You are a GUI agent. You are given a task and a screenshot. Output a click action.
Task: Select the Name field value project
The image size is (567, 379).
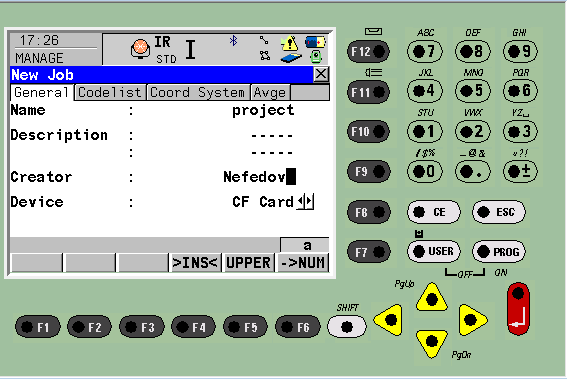pyautogui.click(x=263, y=110)
